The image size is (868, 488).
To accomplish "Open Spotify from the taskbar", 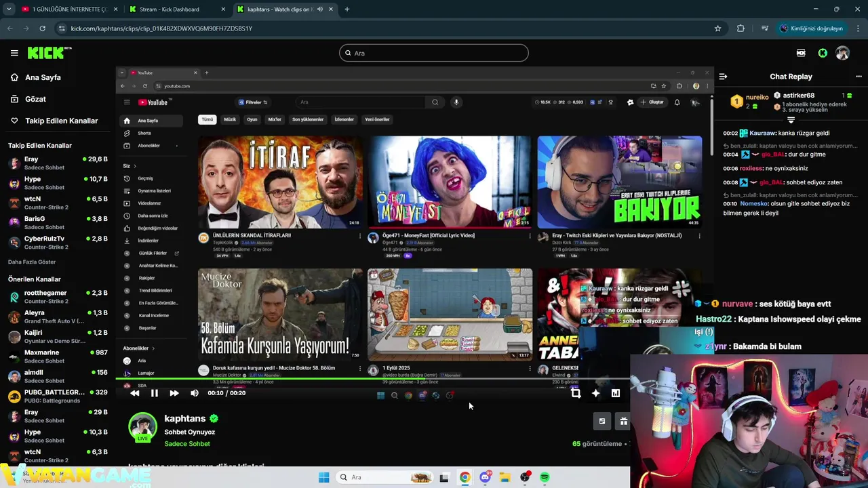I will [545, 477].
